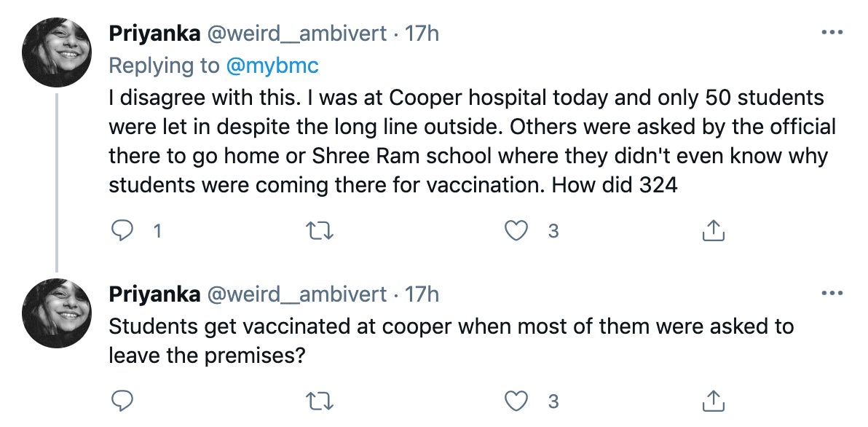Reply to the first Cooper hospital tweet
This screenshot has height=427, width=868.
pos(122,231)
